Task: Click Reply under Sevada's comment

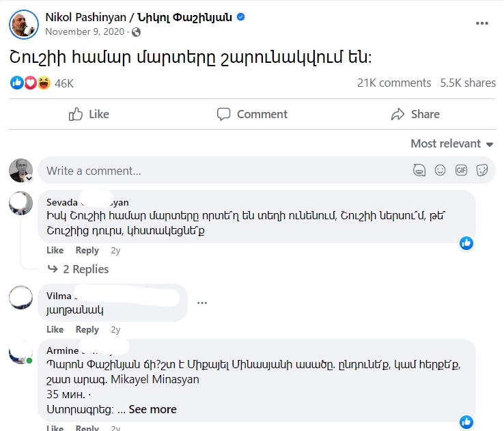Action: pyautogui.click(x=87, y=250)
